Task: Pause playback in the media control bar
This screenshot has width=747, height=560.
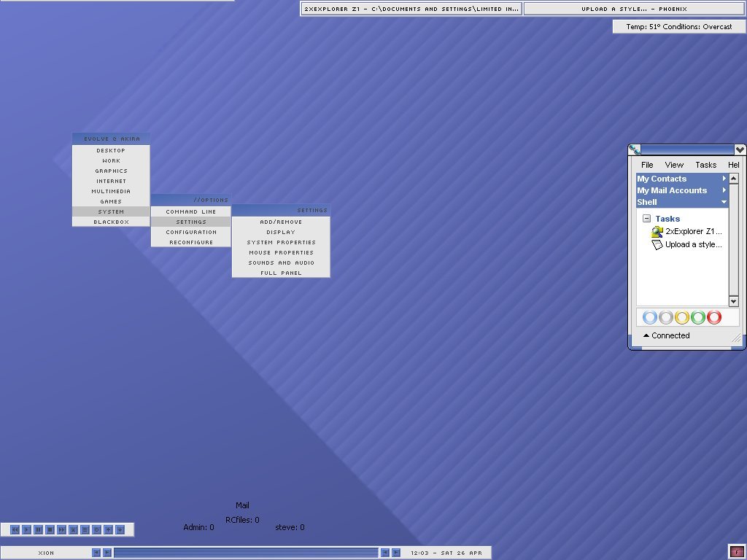Action: (38, 529)
